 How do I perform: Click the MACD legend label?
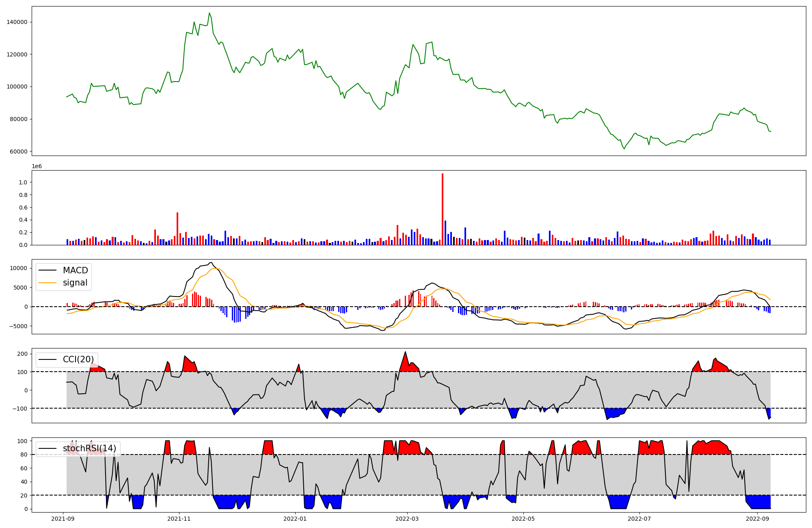(75, 270)
